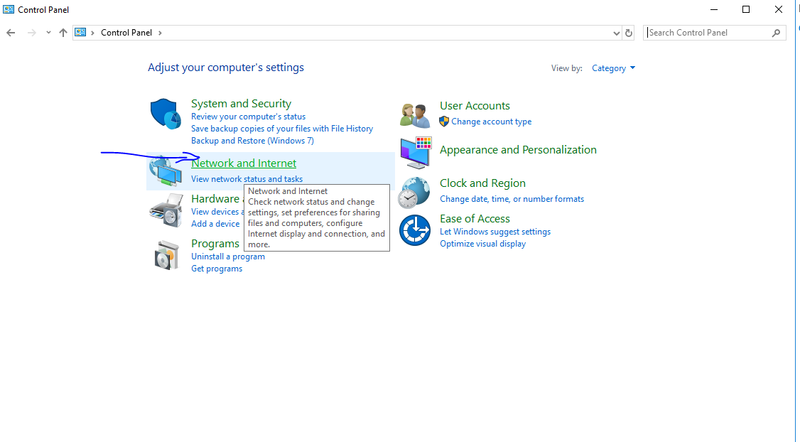The image size is (800, 442).
Task: Click the shield icon beside Change account type
Action: coord(444,121)
